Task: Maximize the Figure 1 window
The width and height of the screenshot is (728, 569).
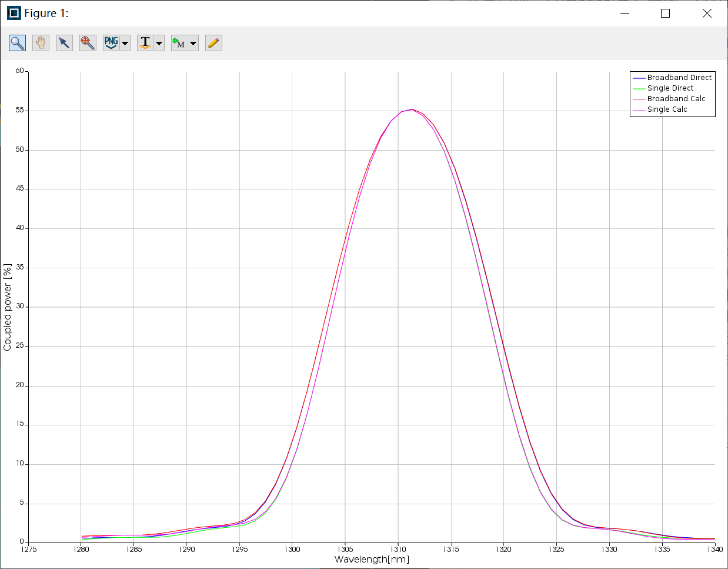Action: (666, 13)
